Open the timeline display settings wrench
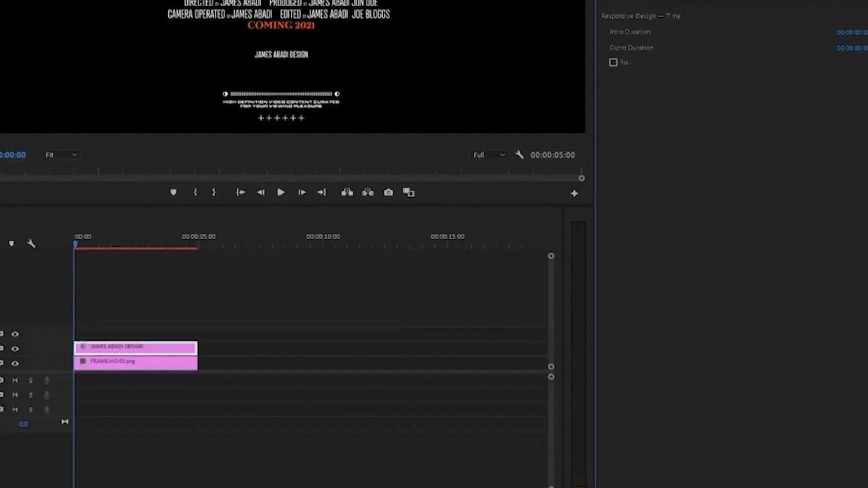 [31, 243]
